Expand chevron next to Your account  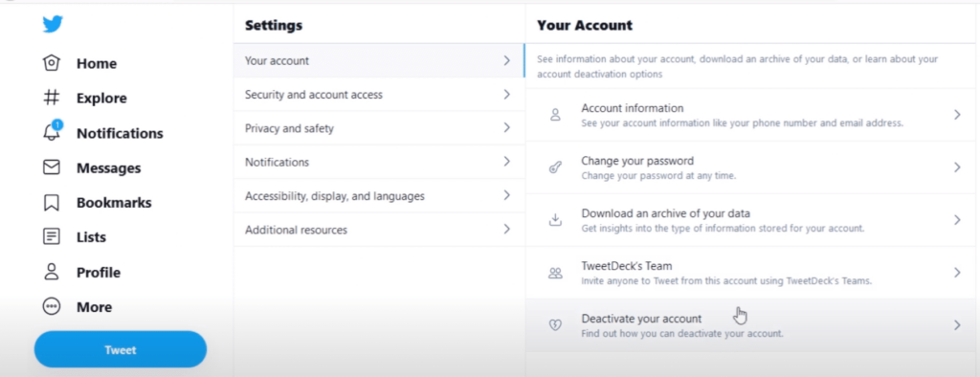(507, 60)
